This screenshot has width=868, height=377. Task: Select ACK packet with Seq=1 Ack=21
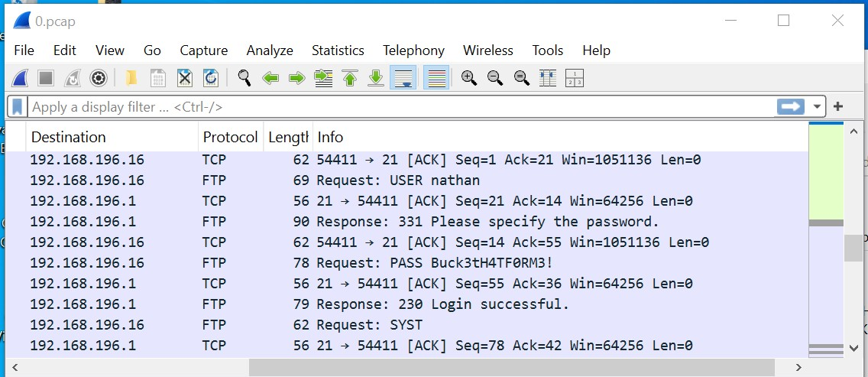[x=406, y=160]
